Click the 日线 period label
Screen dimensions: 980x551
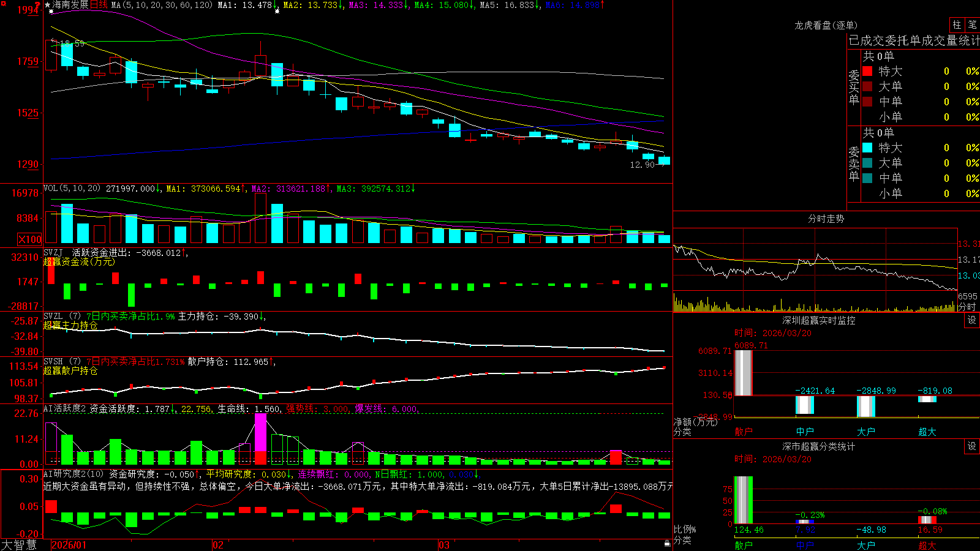99,5
